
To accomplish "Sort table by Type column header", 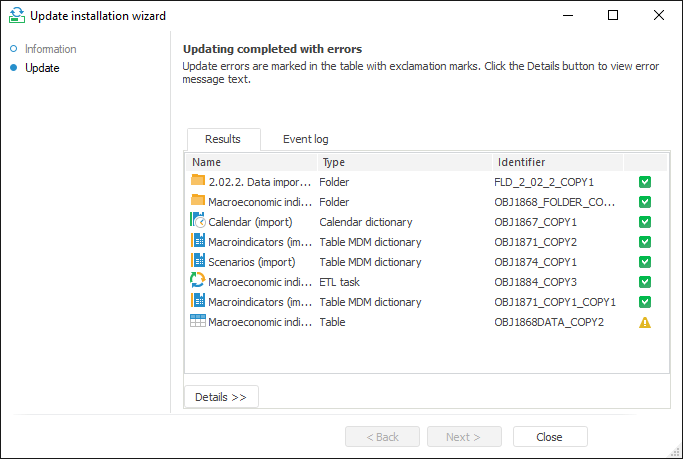I will [x=403, y=162].
